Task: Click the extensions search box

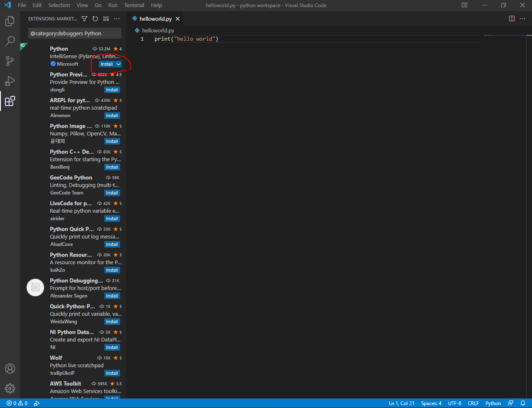Action: 75,34
